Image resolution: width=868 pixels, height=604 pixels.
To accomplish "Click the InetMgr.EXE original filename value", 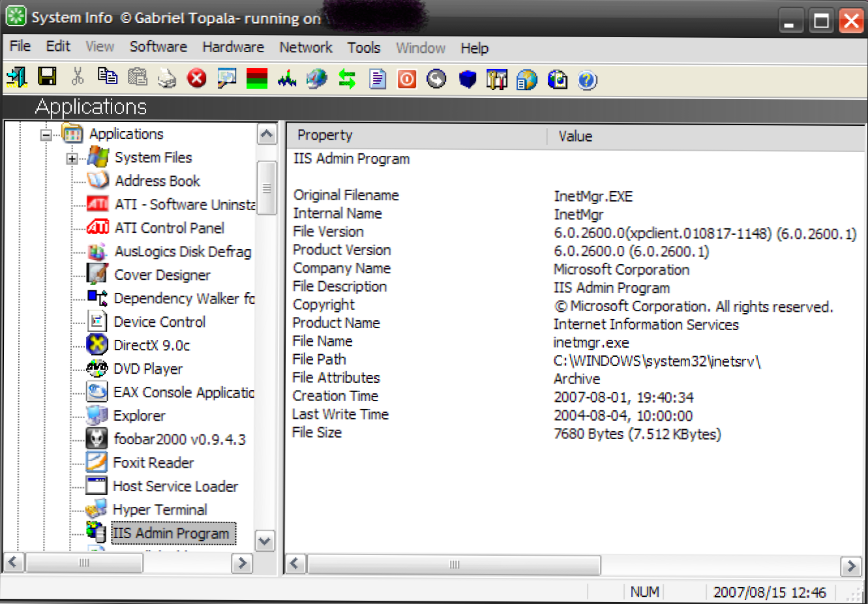I will click(593, 196).
